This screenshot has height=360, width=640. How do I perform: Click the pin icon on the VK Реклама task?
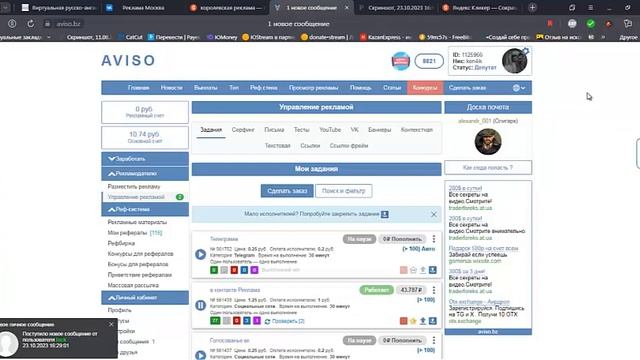[433, 321]
